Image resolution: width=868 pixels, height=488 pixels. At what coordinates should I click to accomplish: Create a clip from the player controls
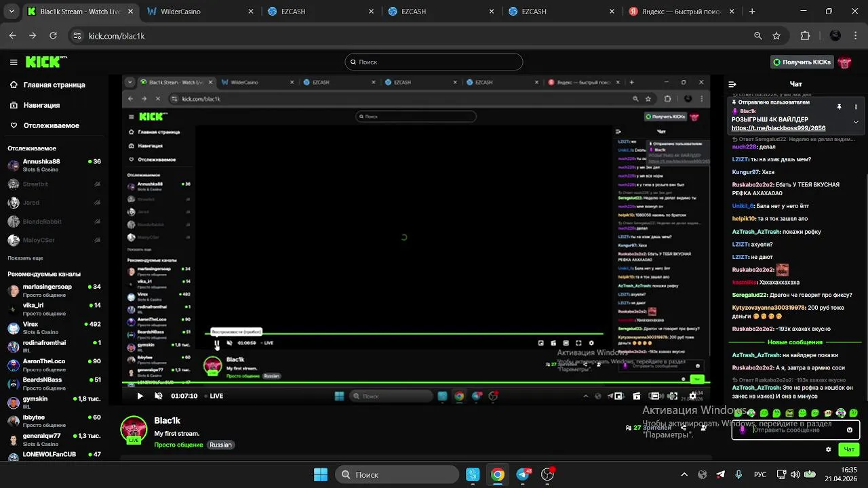click(636, 396)
